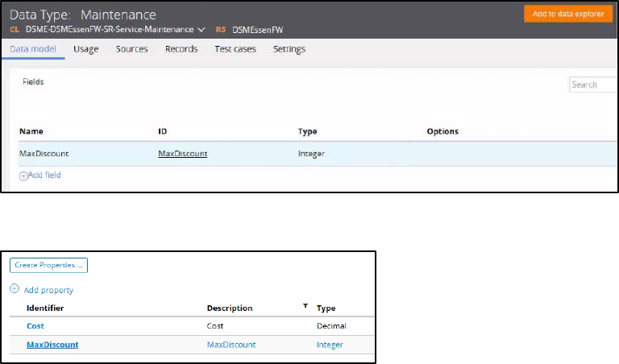
Task: Click the CL class label icon
Action: click(x=13, y=30)
